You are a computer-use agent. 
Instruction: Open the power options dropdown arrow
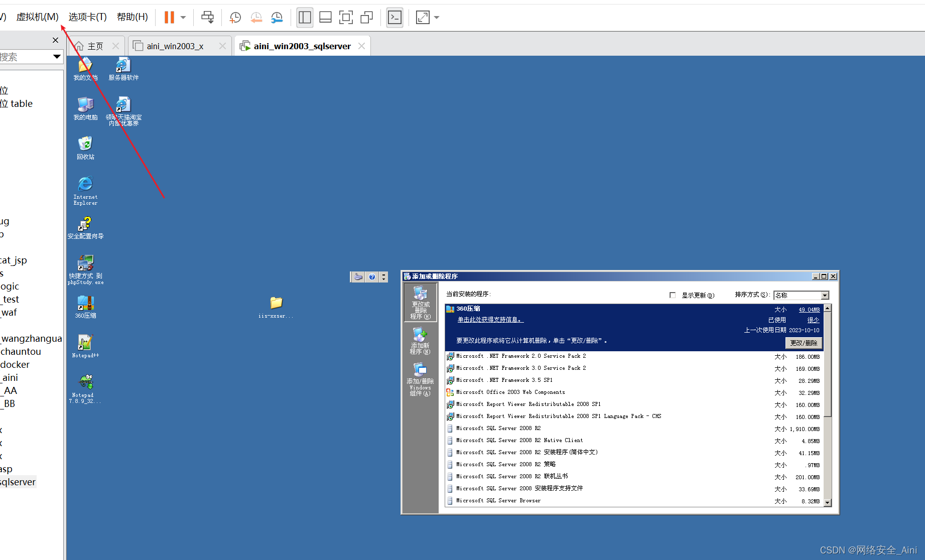pyautogui.click(x=183, y=18)
